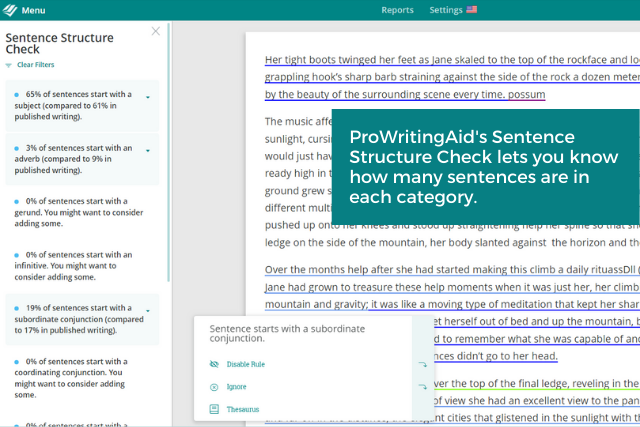Image resolution: width=640 pixels, height=427 pixels.
Task: Select the 19% subordinate conjunction entry
Action: pos(82,319)
